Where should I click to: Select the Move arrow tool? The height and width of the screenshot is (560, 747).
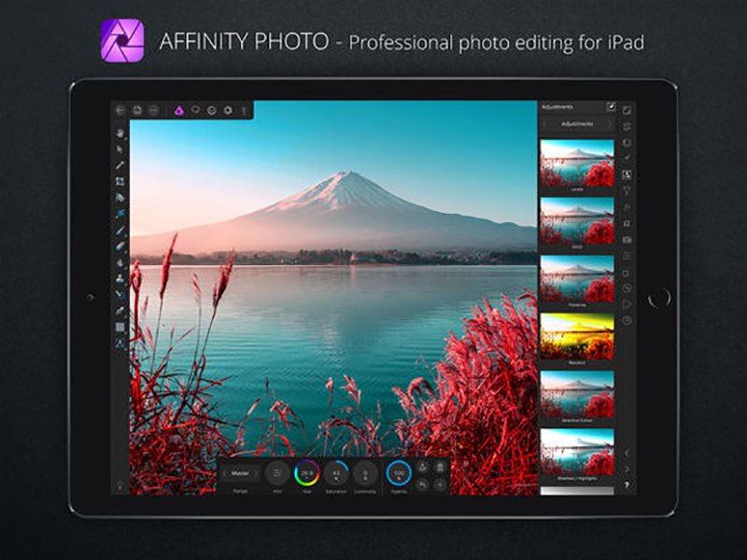click(x=120, y=148)
